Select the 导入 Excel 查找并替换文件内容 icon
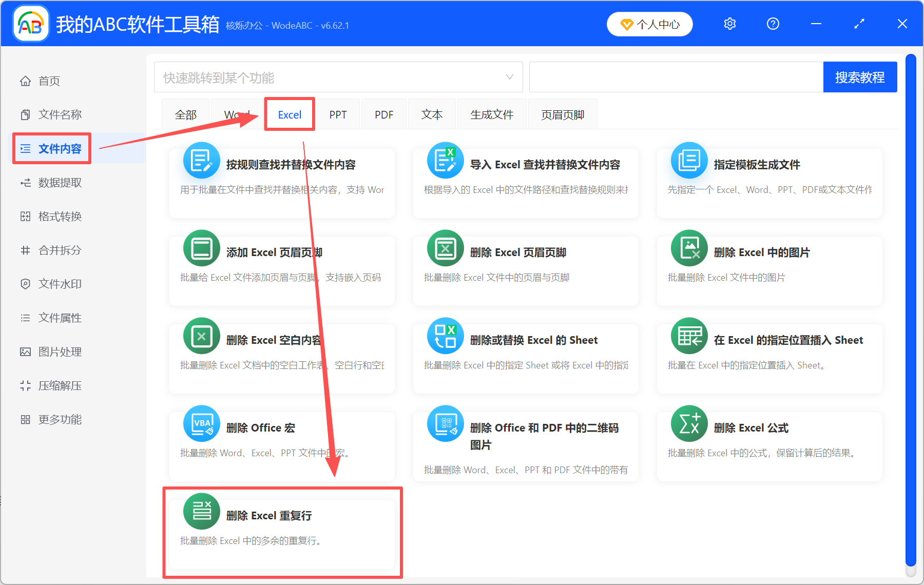Viewport: 924px width, 585px height. point(445,160)
